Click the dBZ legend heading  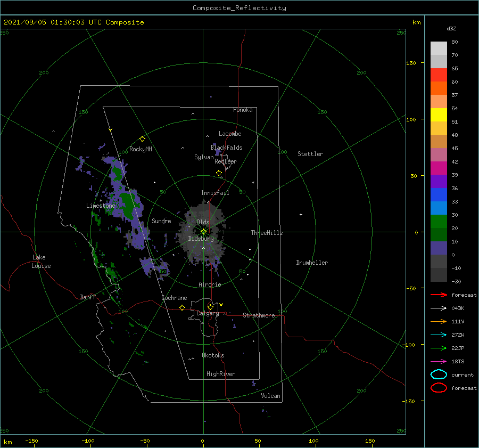pos(451,29)
